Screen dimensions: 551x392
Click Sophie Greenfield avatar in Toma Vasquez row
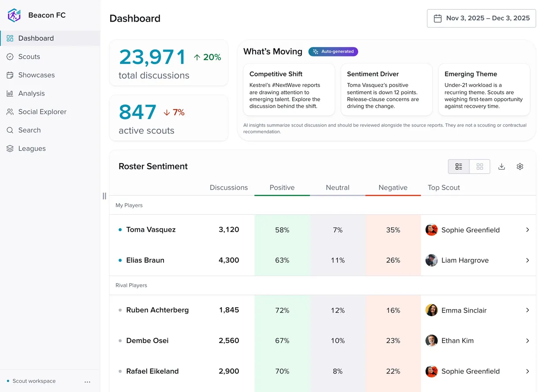[x=432, y=230]
